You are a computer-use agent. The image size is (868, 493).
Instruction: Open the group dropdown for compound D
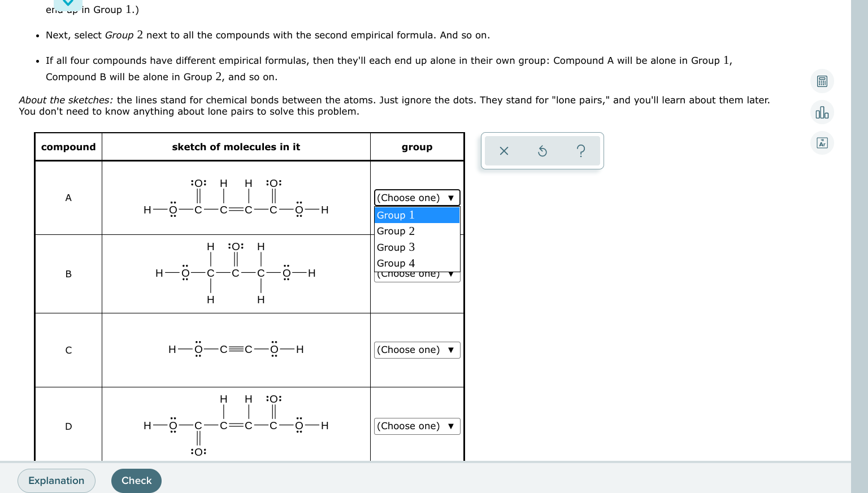click(x=416, y=426)
